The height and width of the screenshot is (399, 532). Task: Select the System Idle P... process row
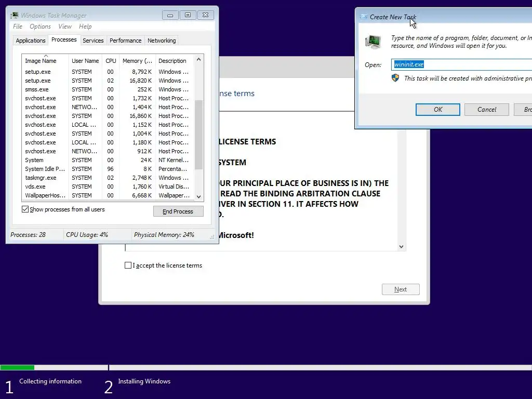coord(108,169)
